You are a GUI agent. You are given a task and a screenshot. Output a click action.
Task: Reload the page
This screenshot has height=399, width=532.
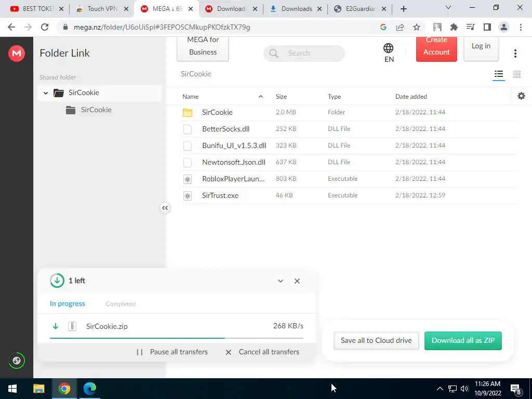(x=45, y=27)
